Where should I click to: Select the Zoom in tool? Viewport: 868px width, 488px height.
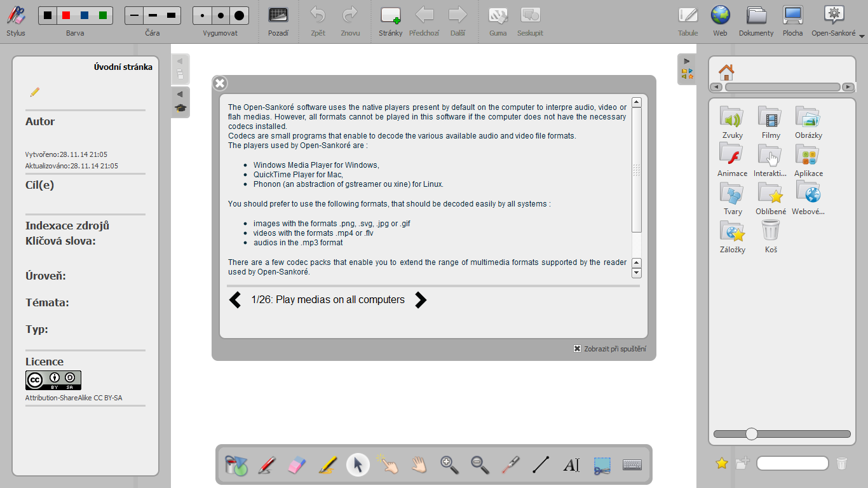(x=450, y=464)
